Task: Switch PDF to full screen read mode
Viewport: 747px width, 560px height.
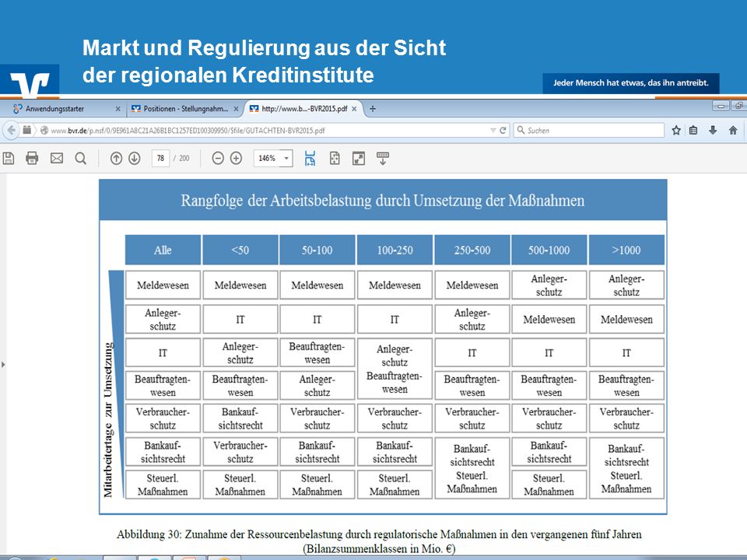Action: tap(358, 158)
